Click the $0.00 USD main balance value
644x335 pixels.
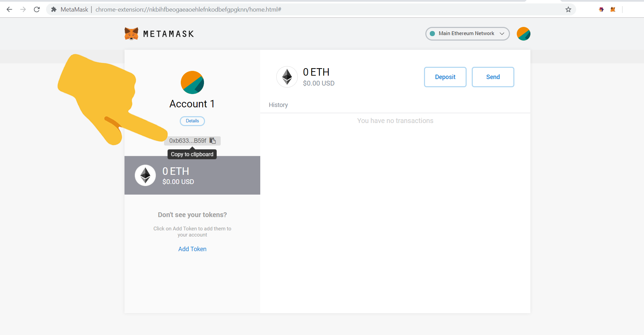319,83
